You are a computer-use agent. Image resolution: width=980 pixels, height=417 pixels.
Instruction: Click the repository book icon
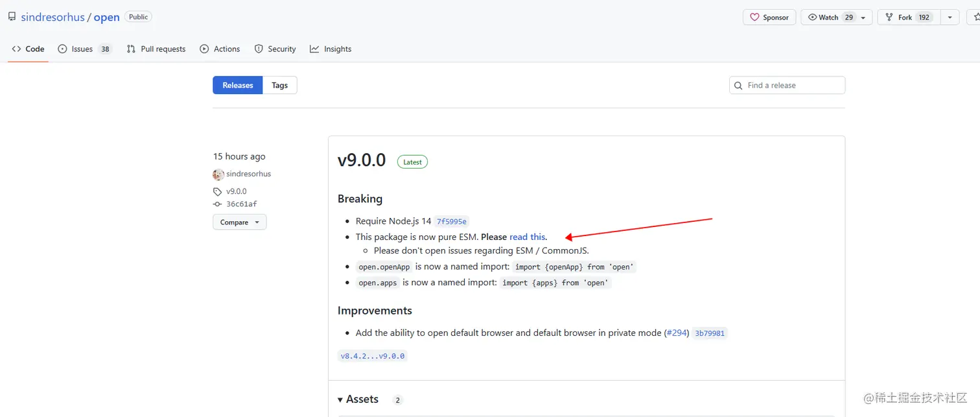point(12,17)
